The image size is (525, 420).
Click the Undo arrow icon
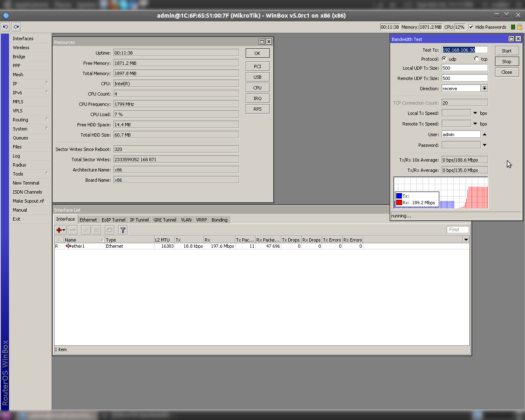5,27
